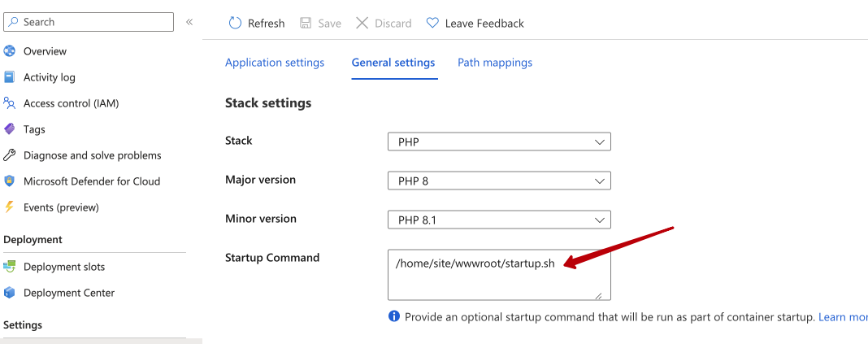Go to Access control (IAM)
This screenshot has height=344, width=868.
[x=71, y=103]
